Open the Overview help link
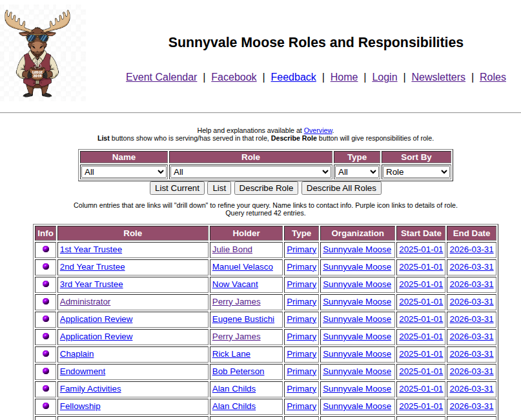This screenshot has width=521, height=420. tap(318, 130)
